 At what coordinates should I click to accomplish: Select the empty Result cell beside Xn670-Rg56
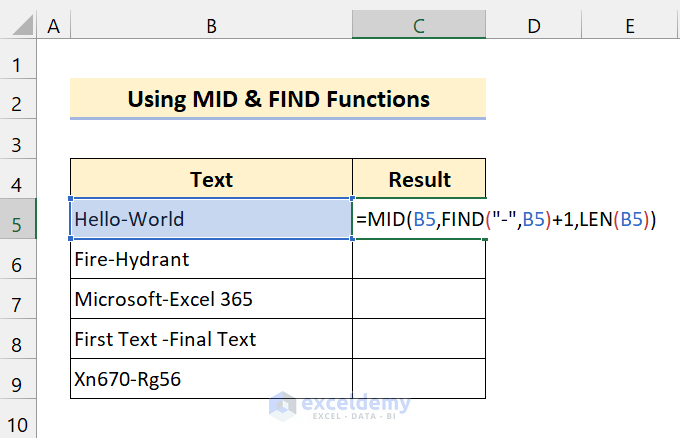coord(419,379)
